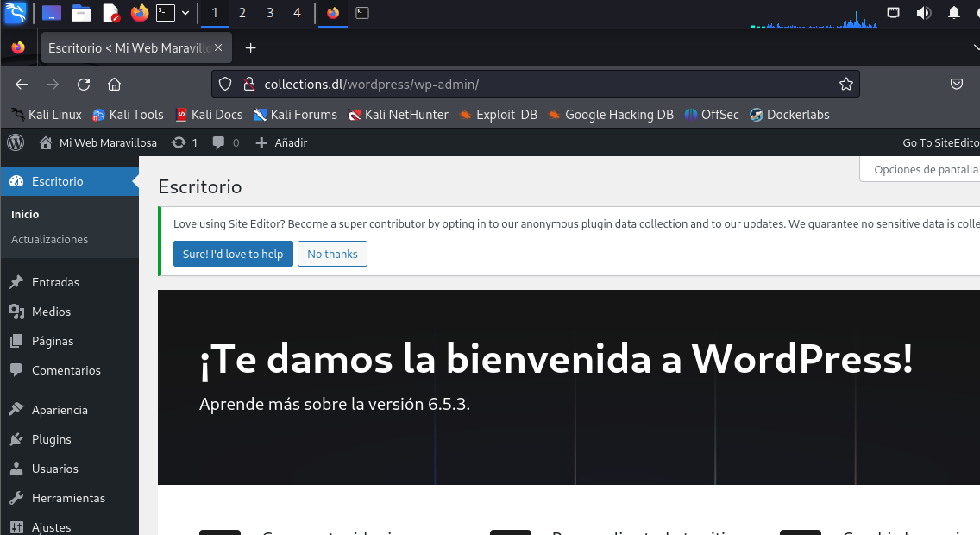Open the terminal emulator panel icon
Image resolution: width=980 pixels, height=535 pixels.
point(165,12)
